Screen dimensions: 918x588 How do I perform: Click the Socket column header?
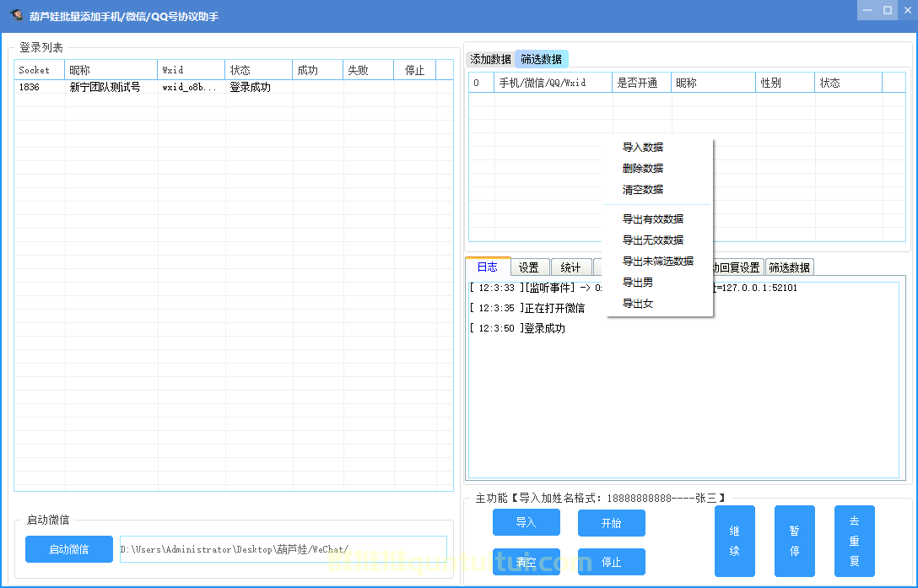point(39,70)
